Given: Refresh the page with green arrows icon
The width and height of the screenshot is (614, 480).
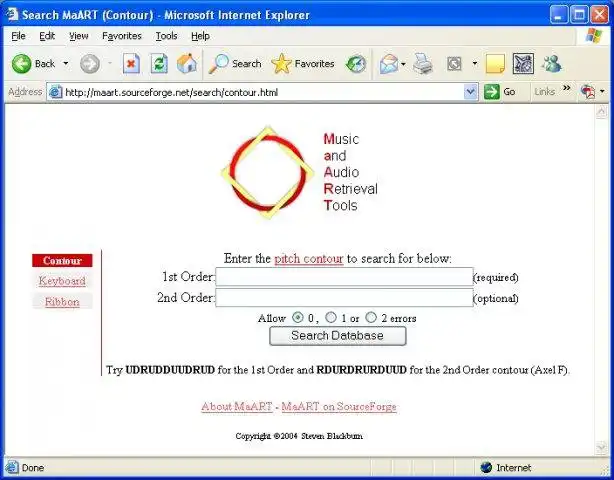Looking at the screenshot, I should pos(159,63).
